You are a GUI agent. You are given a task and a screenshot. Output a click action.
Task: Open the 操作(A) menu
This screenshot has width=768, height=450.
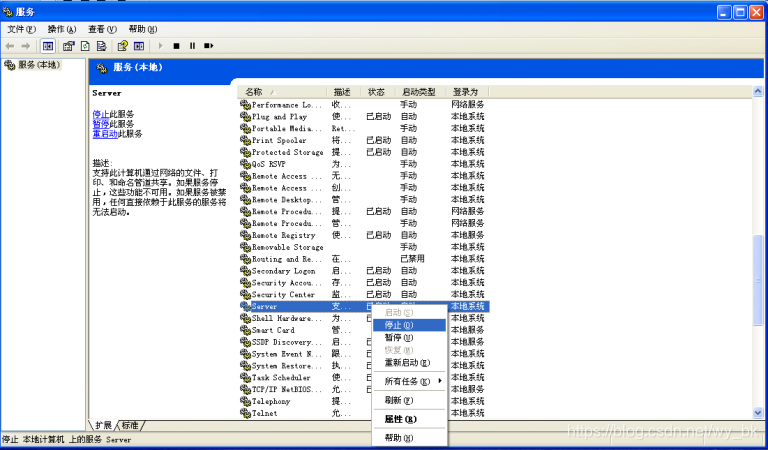click(62, 29)
